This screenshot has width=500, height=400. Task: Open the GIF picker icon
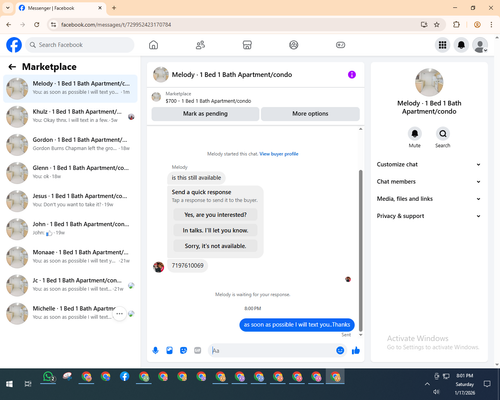[x=197, y=350]
